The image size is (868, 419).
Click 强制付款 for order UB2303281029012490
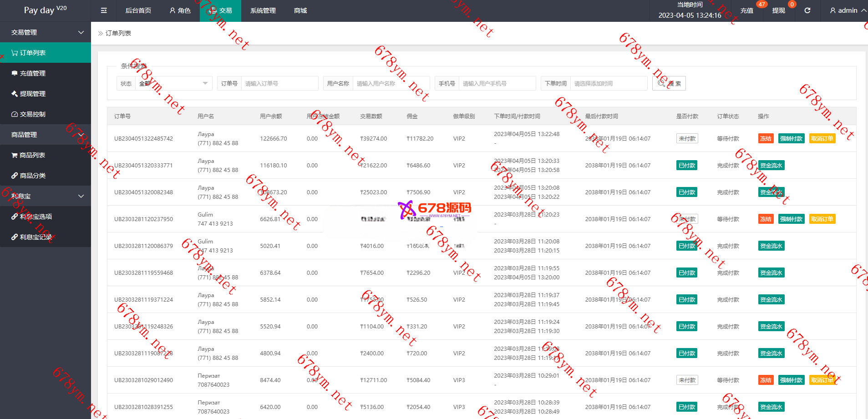pyautogui.click(x=791, y=380)
